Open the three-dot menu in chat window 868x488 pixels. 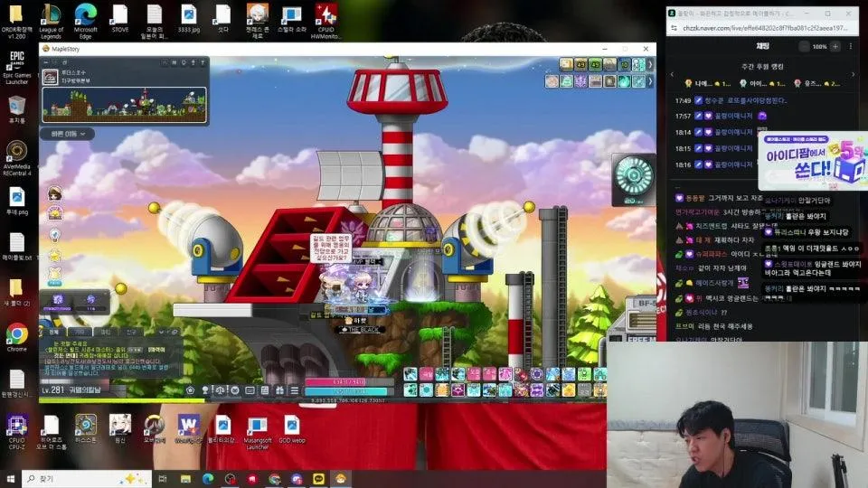pos(851,46)
